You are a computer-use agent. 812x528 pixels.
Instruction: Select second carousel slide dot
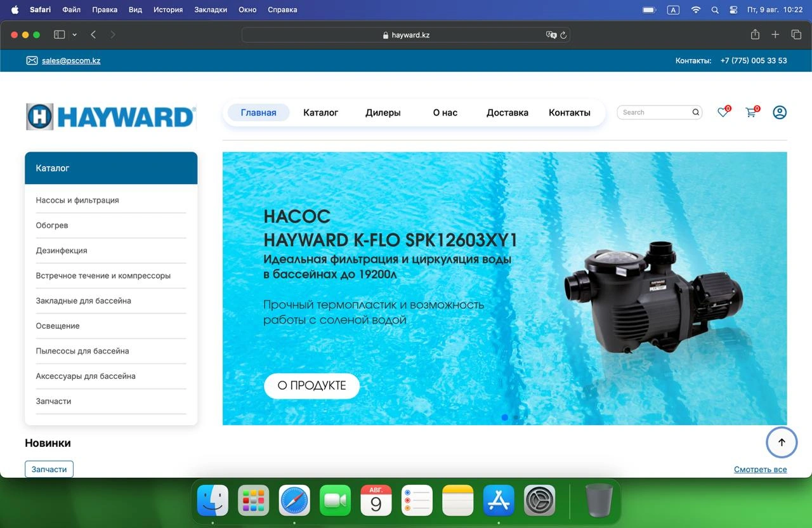pyautogui.click(x=516, y=418)
